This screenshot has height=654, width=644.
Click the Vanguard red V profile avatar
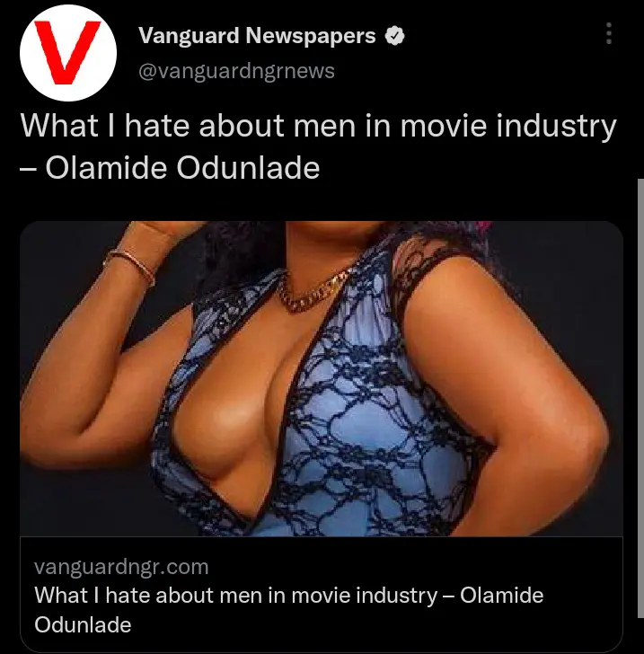click(68, 53)
